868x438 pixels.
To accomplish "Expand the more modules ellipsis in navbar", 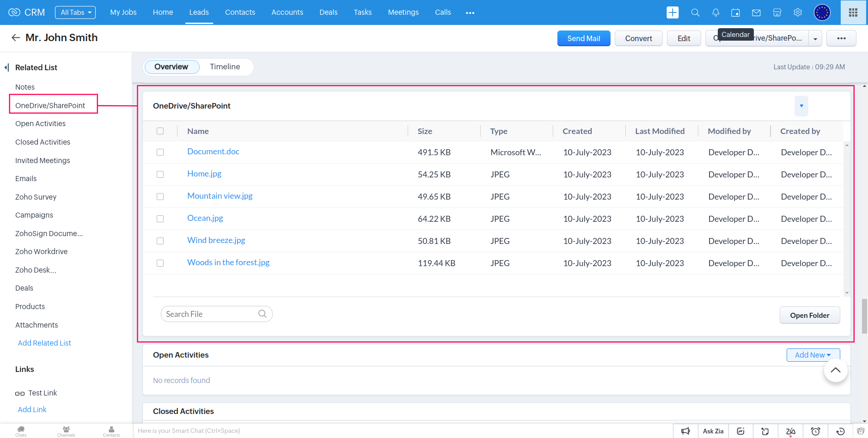I will point(470,13).
